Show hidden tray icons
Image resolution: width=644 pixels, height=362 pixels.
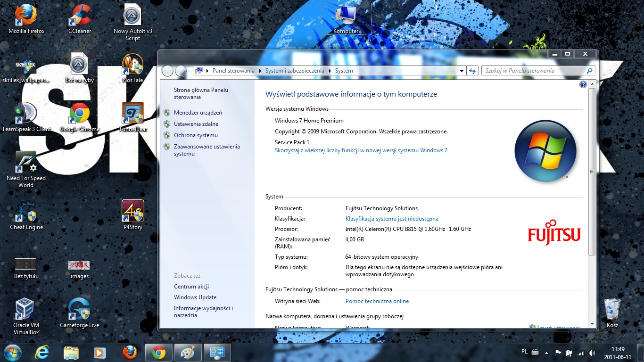tap(547, 353)
